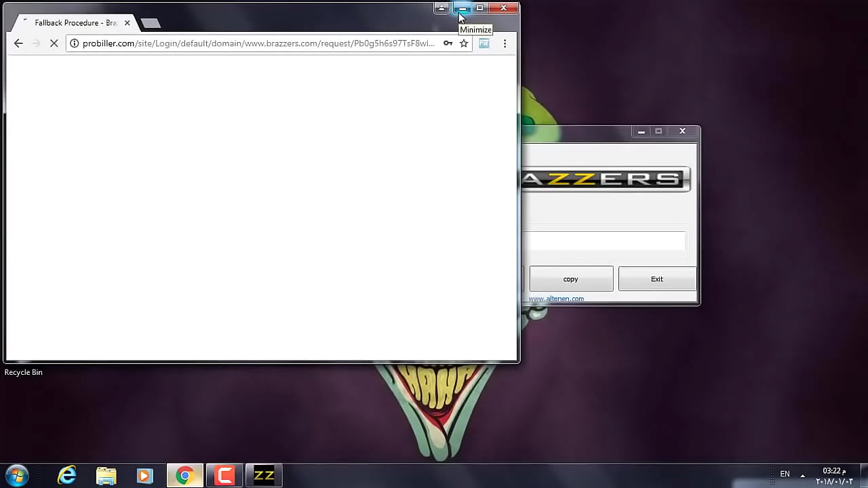View site information icon in address bar
Image resolution: width=868 pixels, height=488 pixels.
[75, 43]
